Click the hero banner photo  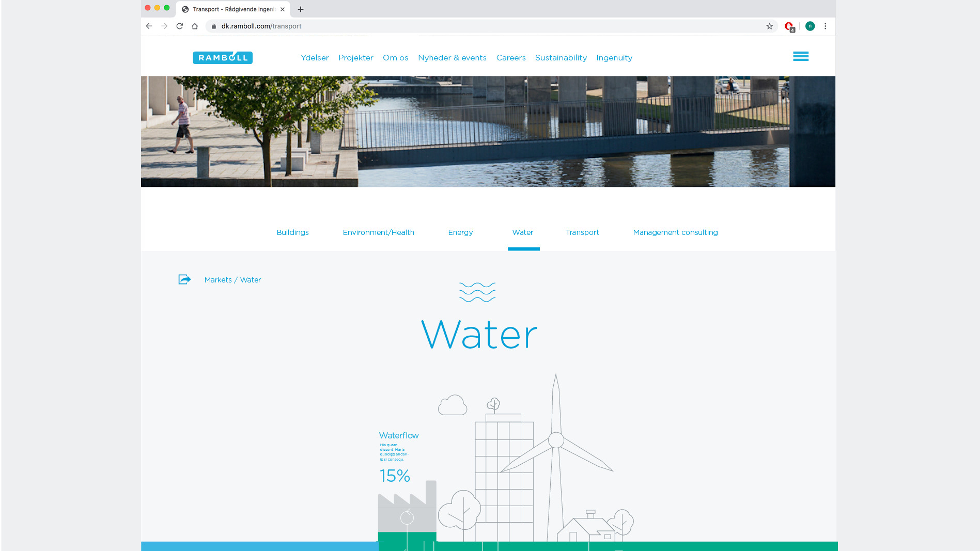[488, 132]
